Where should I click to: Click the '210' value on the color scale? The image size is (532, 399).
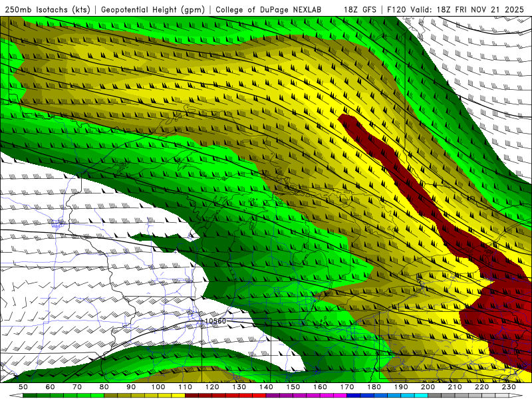coord(455,387)
